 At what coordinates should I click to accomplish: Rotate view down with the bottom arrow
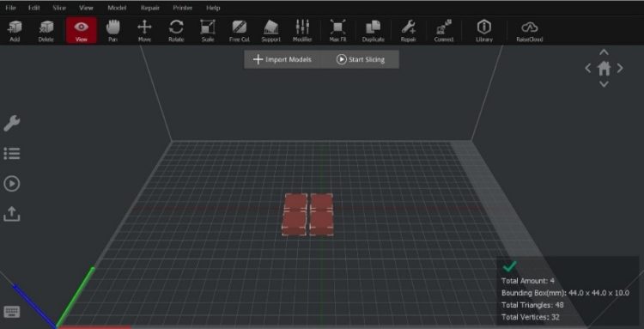604,84
